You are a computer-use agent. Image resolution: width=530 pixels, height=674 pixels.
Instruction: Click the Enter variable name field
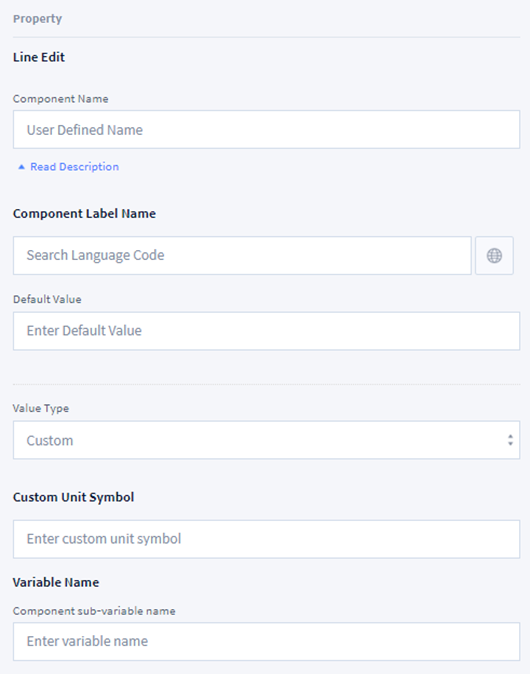(266, 641)
